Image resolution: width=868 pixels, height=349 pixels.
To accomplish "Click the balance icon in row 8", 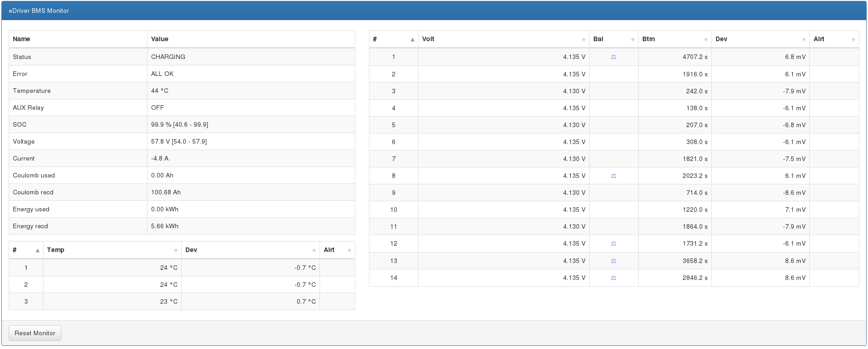I will 613,176.
